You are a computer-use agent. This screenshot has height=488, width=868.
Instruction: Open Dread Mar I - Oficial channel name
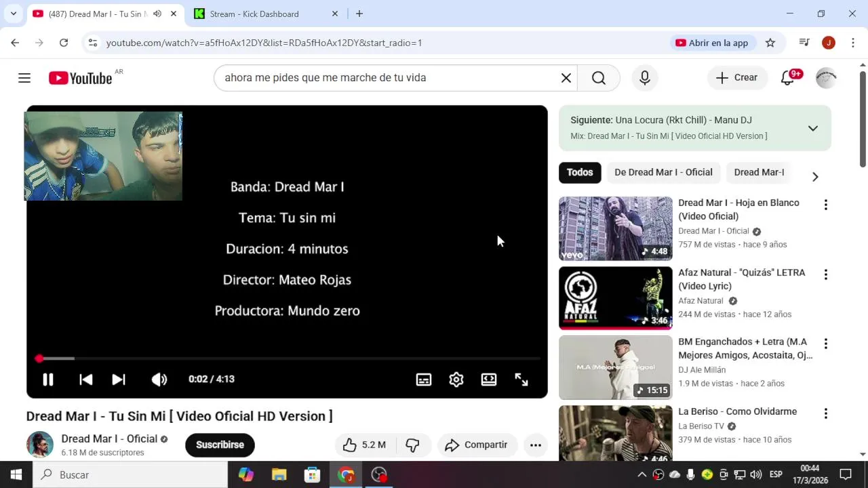pyautogui.click(x=109, y=439)
